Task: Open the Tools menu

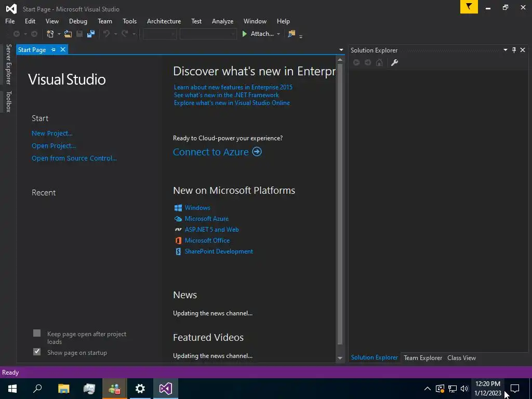Action: [129, 21]
